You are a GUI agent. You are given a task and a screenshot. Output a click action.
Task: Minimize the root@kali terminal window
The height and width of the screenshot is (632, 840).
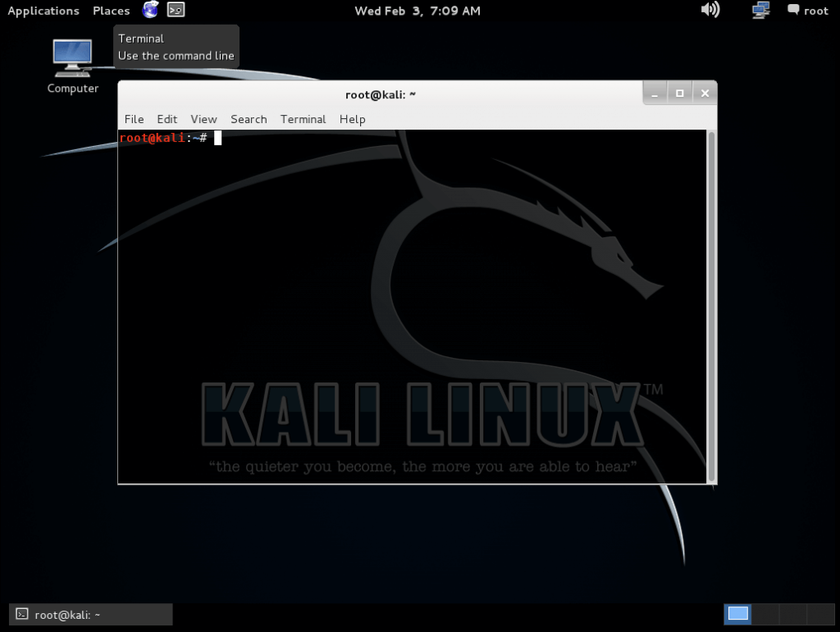tap(655, 94)
